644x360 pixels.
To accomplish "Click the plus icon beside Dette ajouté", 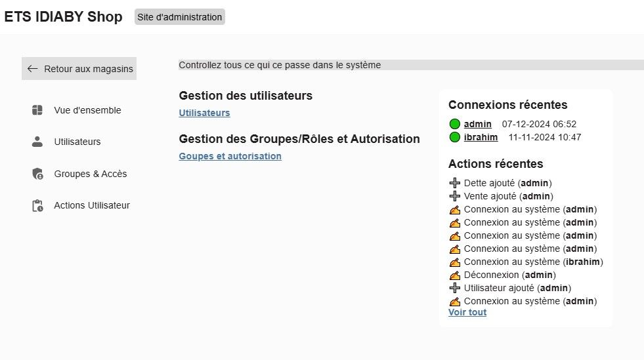I will coord(455,183).
